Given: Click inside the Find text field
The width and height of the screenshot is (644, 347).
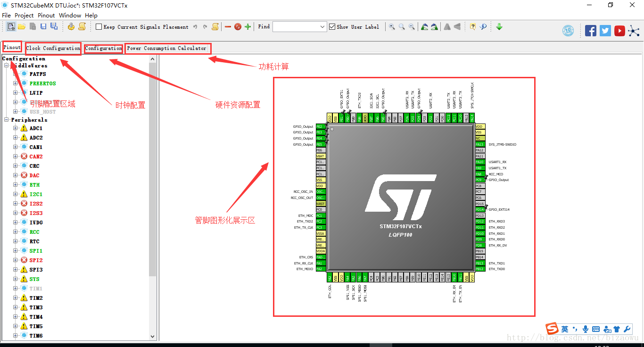Looking at the screenshot, I should [296, 27].
